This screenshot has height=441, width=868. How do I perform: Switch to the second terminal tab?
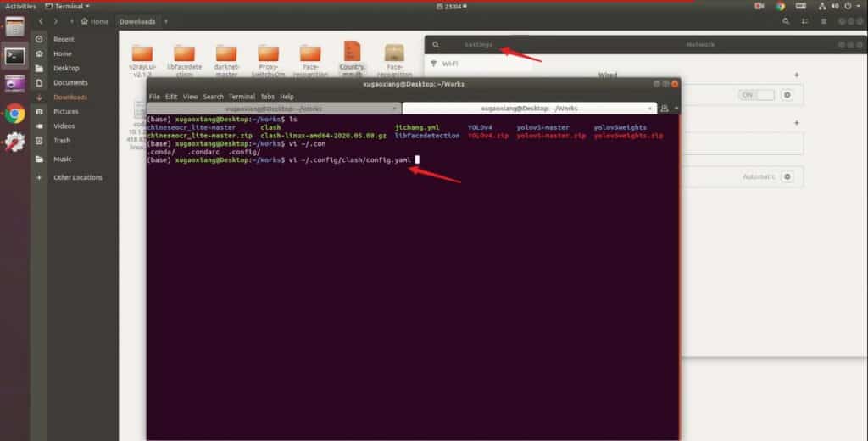pos(529,109)
